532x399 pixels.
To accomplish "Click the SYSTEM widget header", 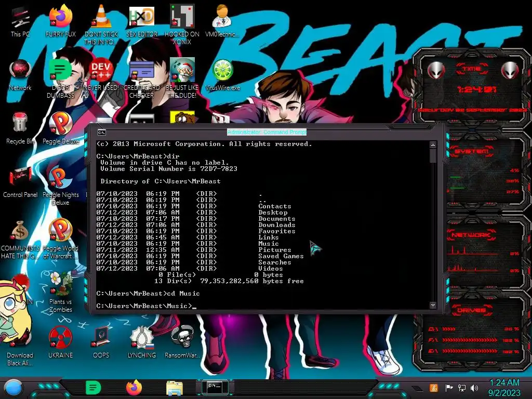I will click(x=472, y=151).
